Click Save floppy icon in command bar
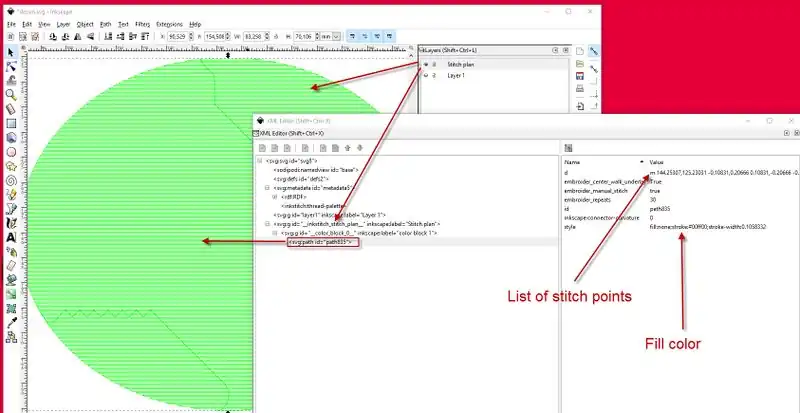Viewport: 800px width, 413px height. [580, 76]
